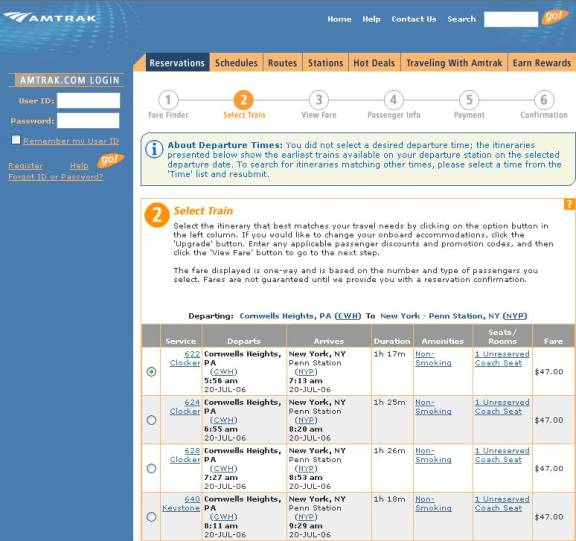
Task: Click the Contact Us link
Action: (414, 19)
